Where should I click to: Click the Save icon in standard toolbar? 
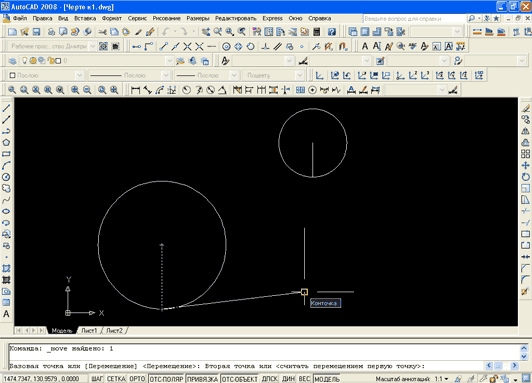[36, 32]
